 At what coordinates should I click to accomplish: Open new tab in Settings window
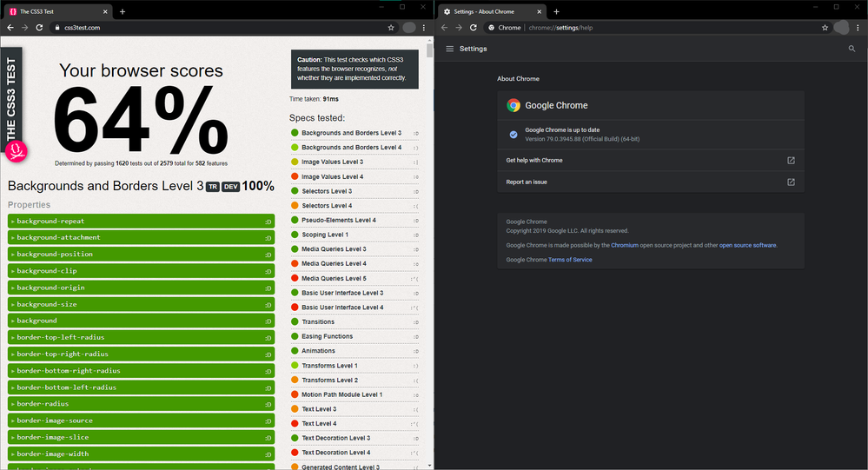556,11
